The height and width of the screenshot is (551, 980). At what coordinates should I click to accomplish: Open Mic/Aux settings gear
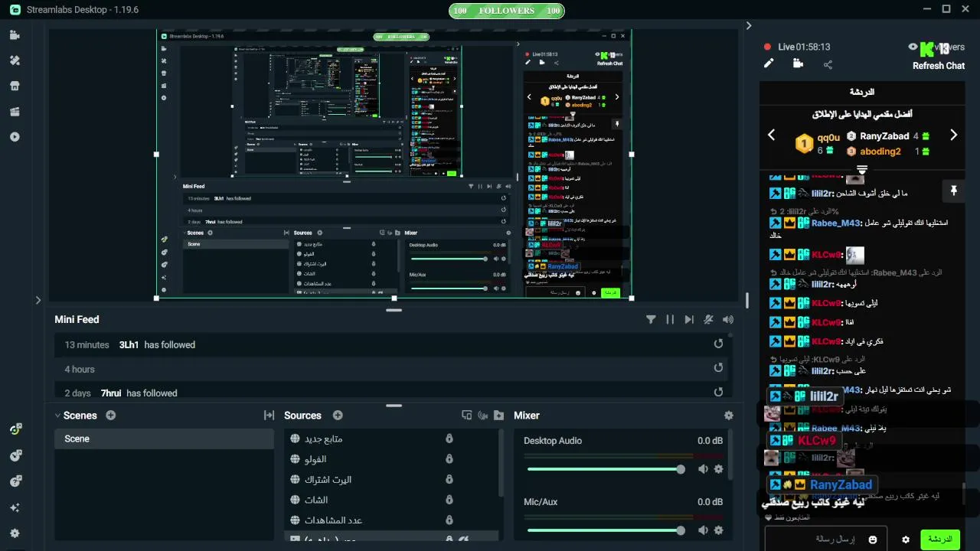(x=719, y=530)
